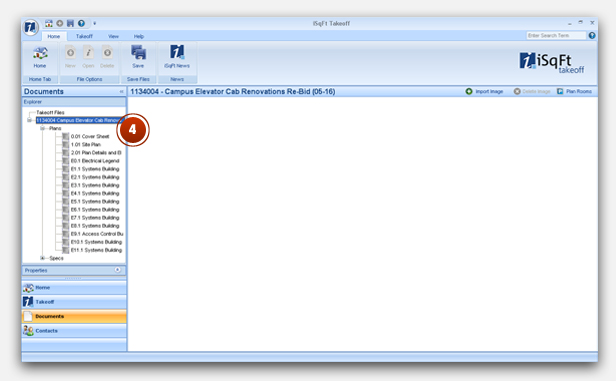The width and height of the screenshot is (616, 381).
Task: Select the 1134004 Campus Elevator Cab Renov project
Action: pos(79,120)
